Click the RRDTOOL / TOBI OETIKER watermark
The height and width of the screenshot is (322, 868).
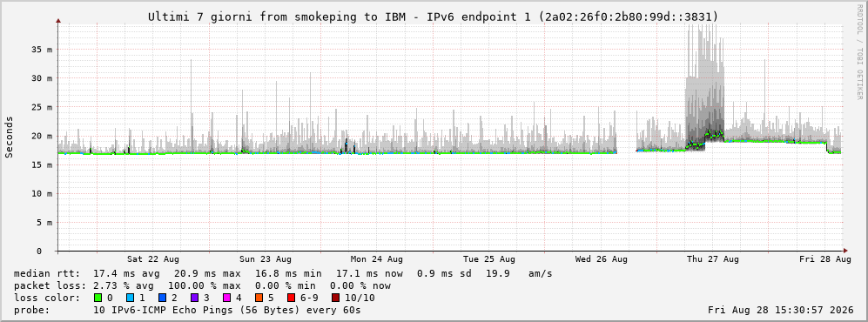coord(859,52)
